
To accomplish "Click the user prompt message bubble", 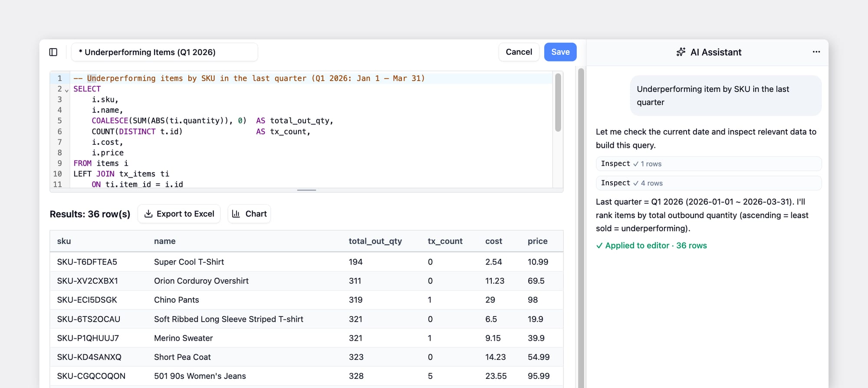I will tap(726, 95).
